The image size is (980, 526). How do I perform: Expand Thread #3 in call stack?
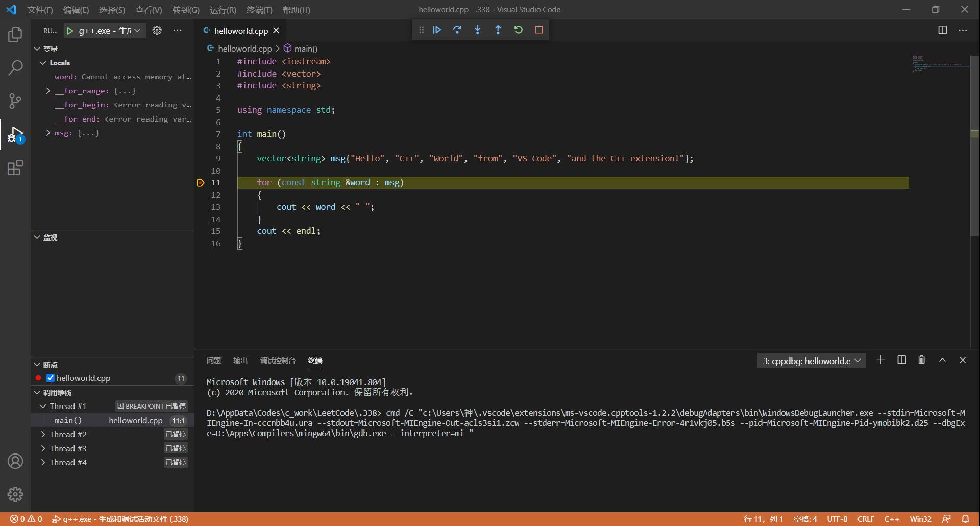43,448
